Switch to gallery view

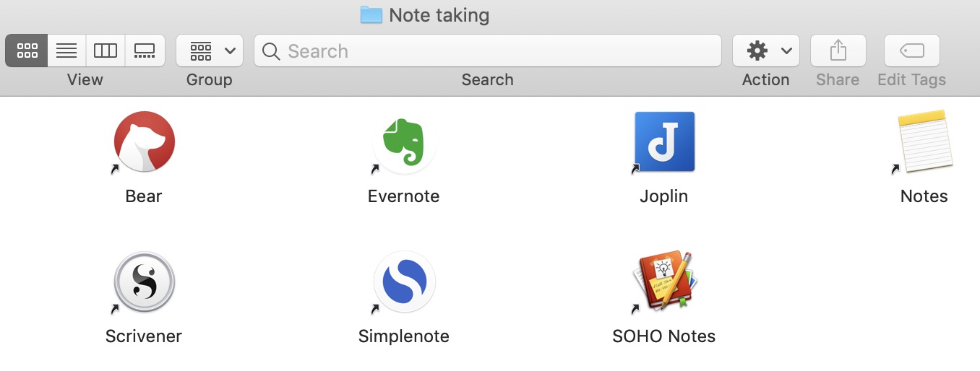tap(145, 51)
